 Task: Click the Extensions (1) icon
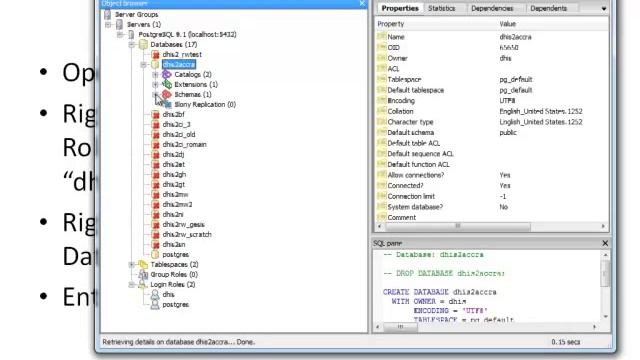point(167,84)
